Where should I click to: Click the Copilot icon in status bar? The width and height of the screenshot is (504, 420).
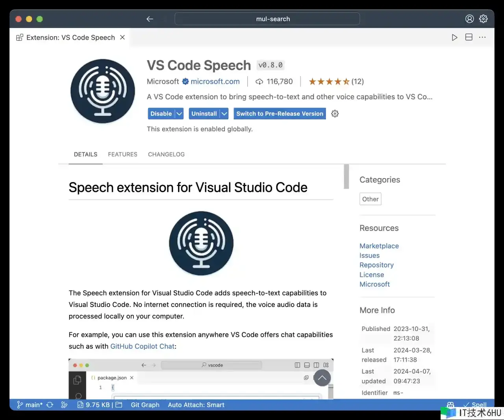click(x=450, y=405)
